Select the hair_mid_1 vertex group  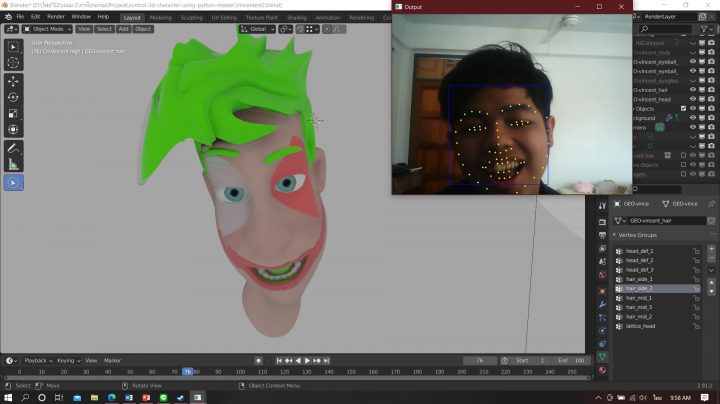tap(640, 298)
